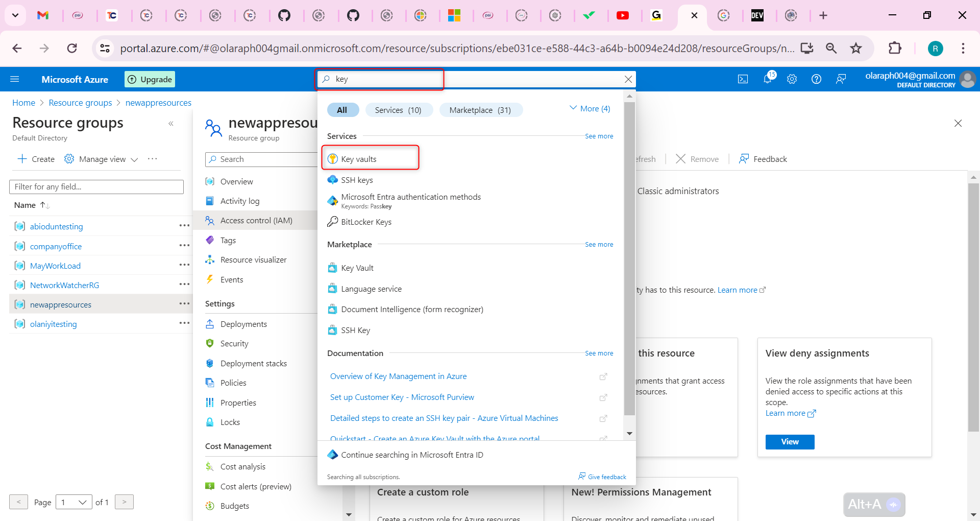Open Tags in resource menu
Screen dimensions: 980x521
click(228, 240)
